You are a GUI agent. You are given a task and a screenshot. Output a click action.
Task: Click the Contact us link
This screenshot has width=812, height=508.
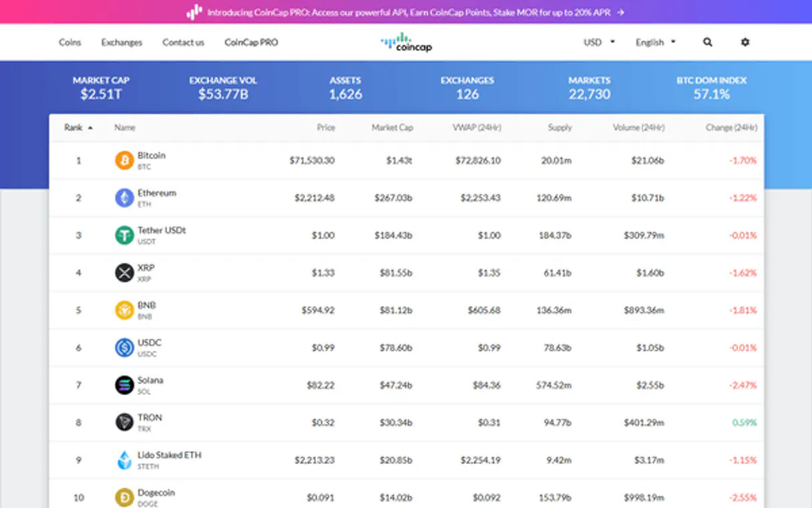[183, 42]
